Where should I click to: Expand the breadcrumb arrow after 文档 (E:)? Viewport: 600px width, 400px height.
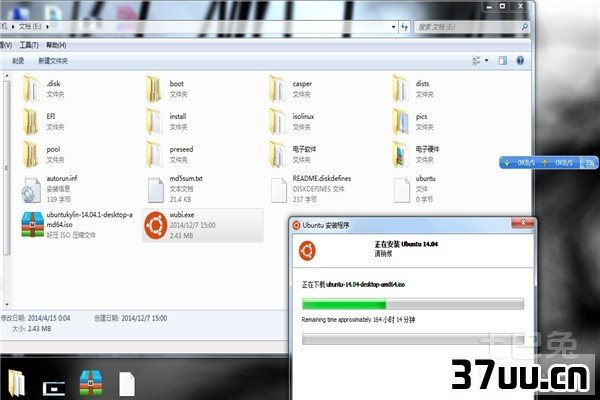47,27
